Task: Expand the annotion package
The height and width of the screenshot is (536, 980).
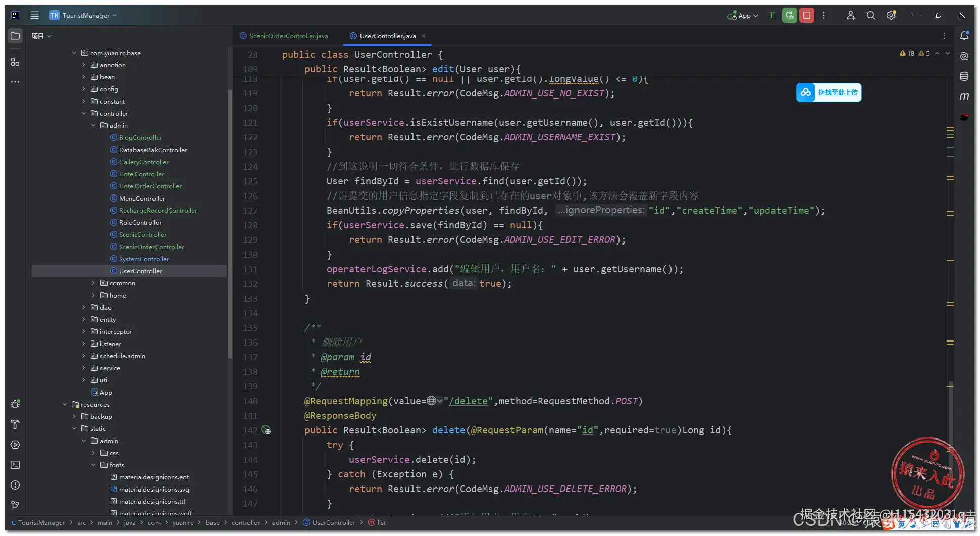Action: 84,65
